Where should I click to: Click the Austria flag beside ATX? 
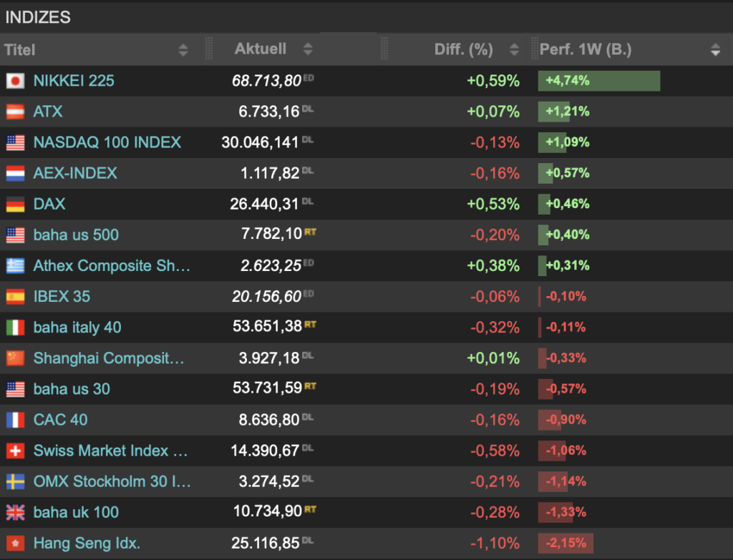[15, 112]
